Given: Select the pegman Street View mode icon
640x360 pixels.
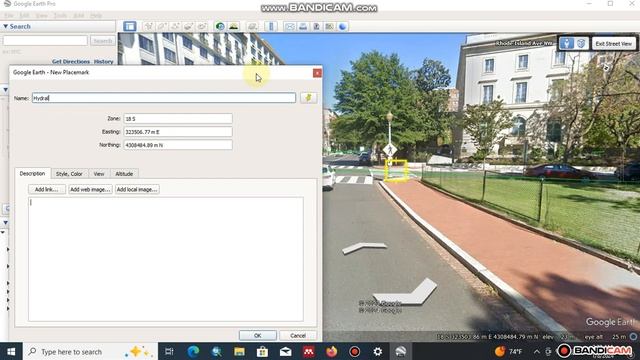Looking at the screenshot, I should coord(567,43).
